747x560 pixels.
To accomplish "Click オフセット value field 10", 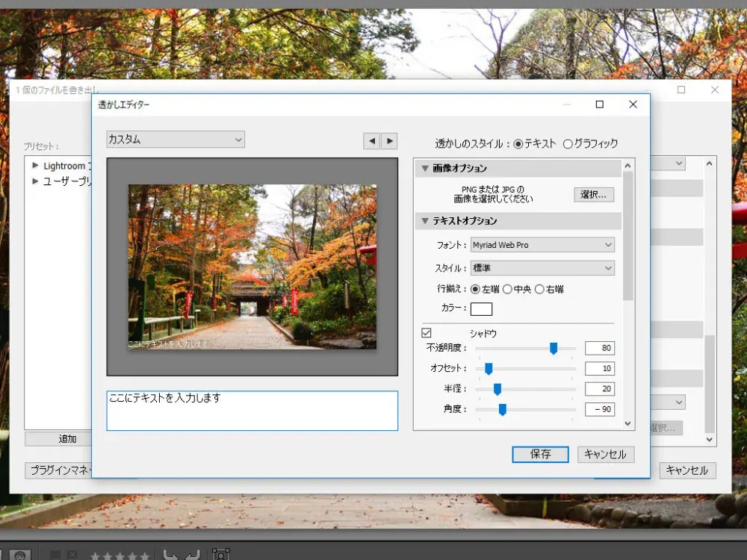I will (600, 369).
